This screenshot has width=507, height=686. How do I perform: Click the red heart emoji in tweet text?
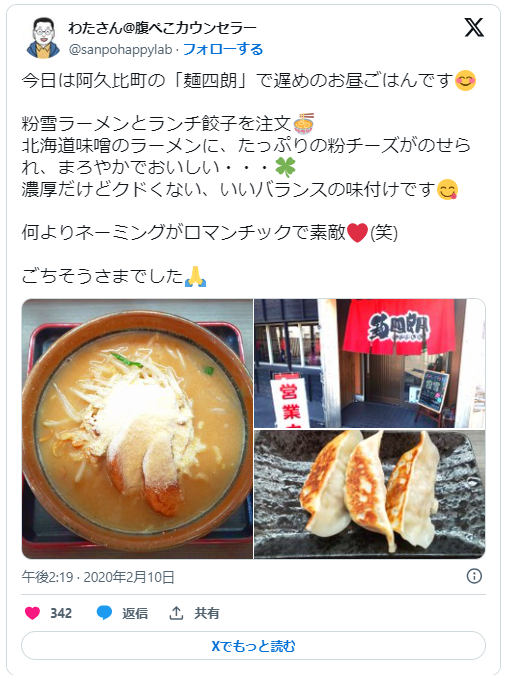(x=357, y=232)
